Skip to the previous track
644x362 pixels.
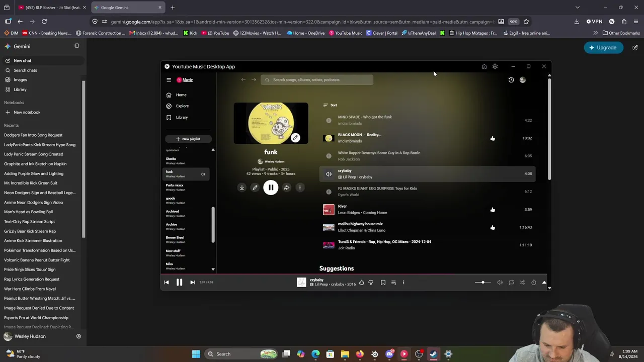167,283
